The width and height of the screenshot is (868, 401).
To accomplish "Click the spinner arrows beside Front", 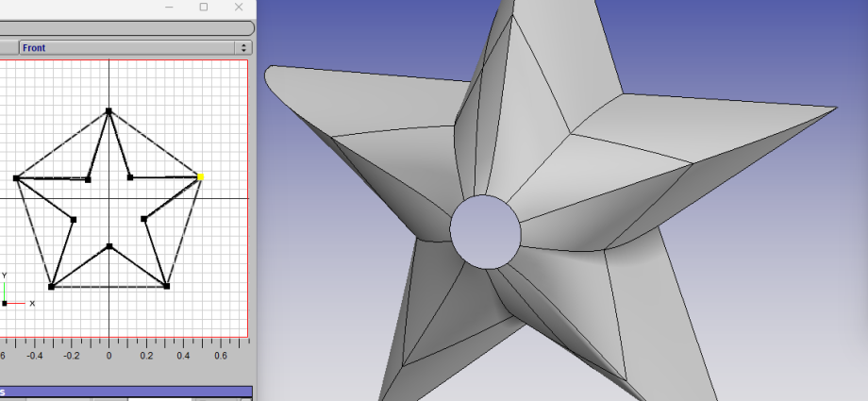I will (243, 47).
